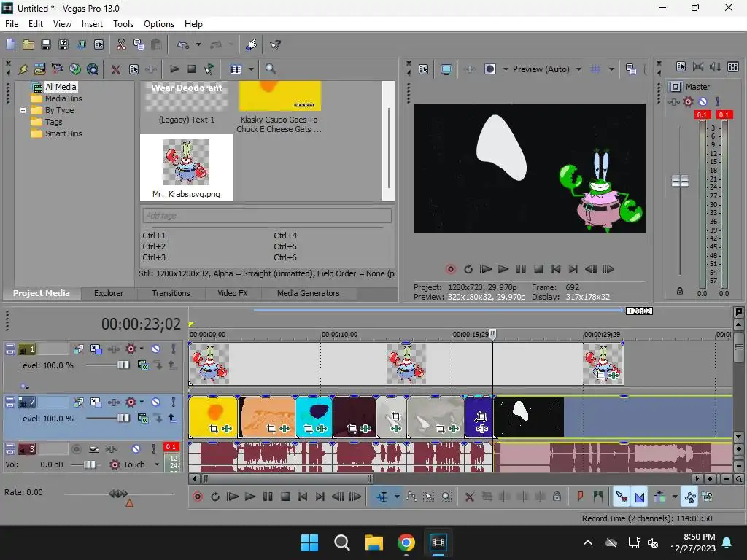Open Preview (Auto) quality dropdown
Image resolution: width=747 pixels, height=560 pixels.
(x=578, y=69)
